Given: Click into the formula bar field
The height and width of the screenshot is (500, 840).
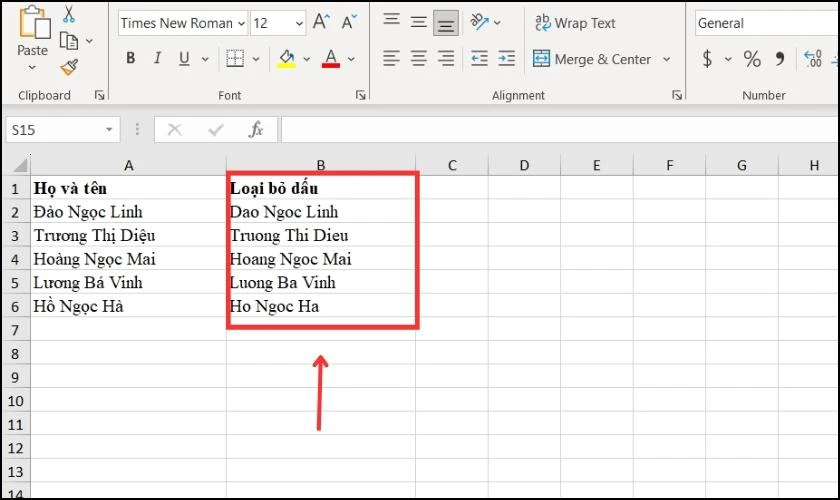Looking at the screenshot, I should pyautogui.click(x=560, y=130).
